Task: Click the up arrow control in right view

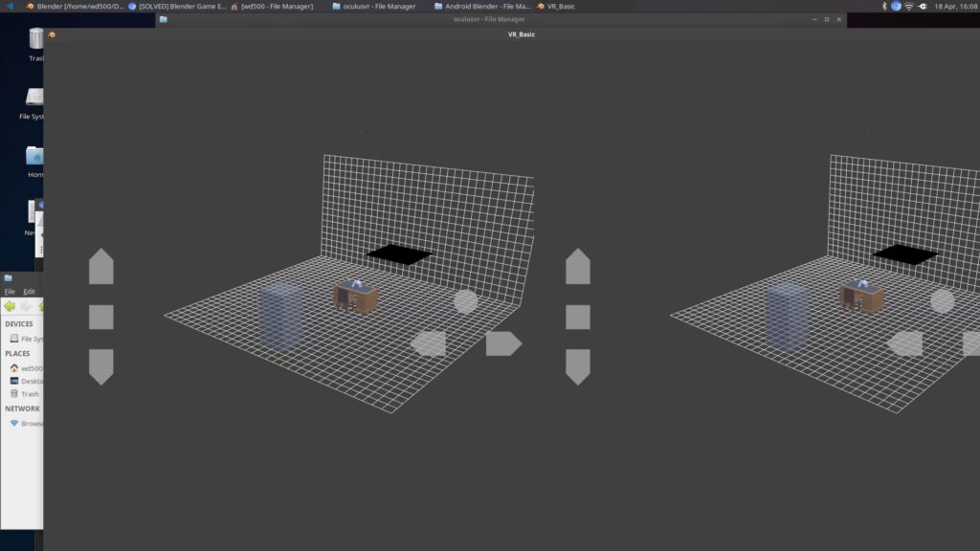Action: point(578,267)
